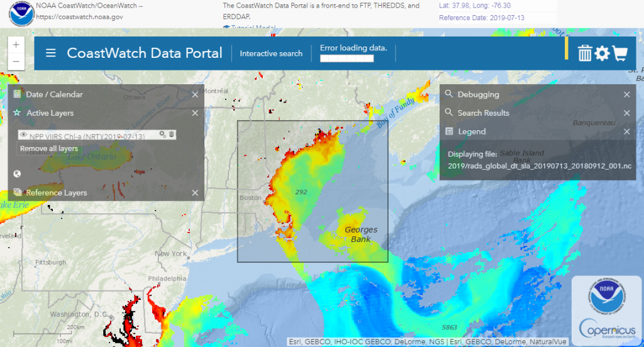Expand the Date / Calendar panel
The width and height of the screenshot is (644, 347).
(54, 94)
